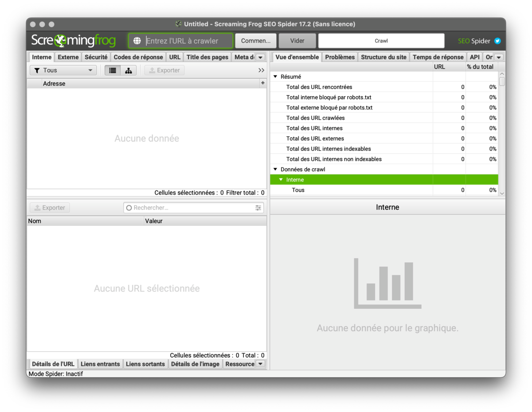Switch to tree hierarchy view
Screen dimensions: 532x412
click(129, 70)
